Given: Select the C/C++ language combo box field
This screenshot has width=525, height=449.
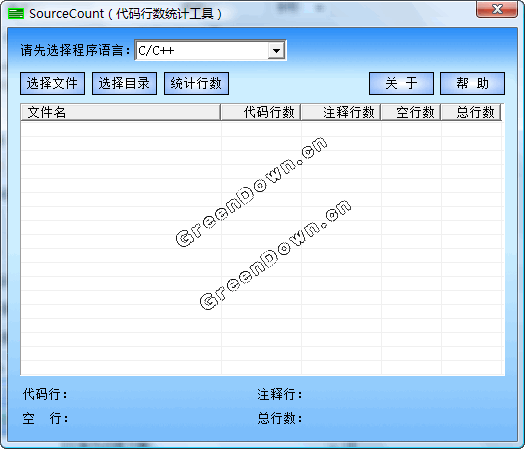Looking at the screenshot, I should 210,51.
